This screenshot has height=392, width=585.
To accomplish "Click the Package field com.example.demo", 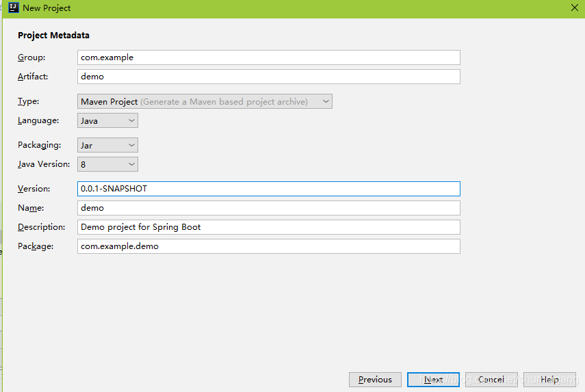I will 269,246.
